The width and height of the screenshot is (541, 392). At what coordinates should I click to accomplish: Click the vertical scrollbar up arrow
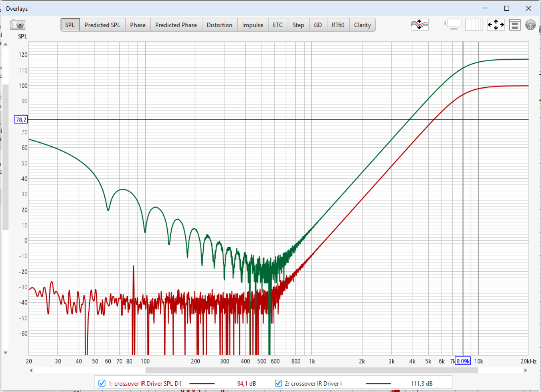click(6, 44)
